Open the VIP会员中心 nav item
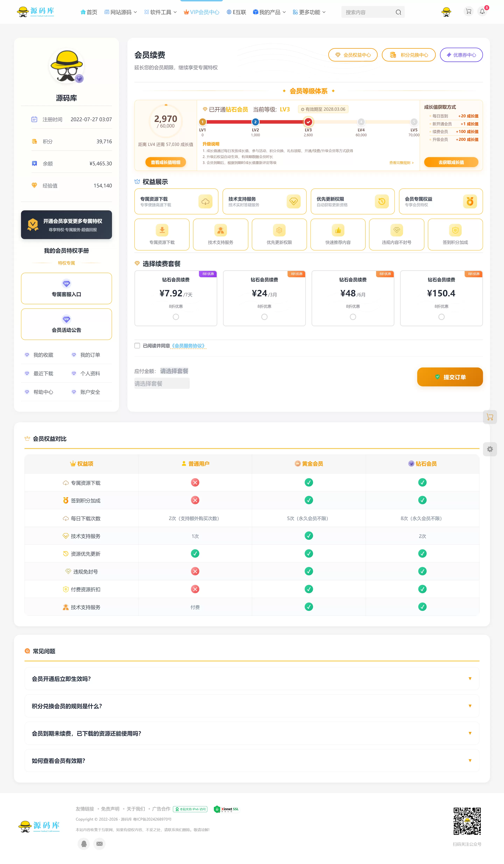 (x=201, y=12)
